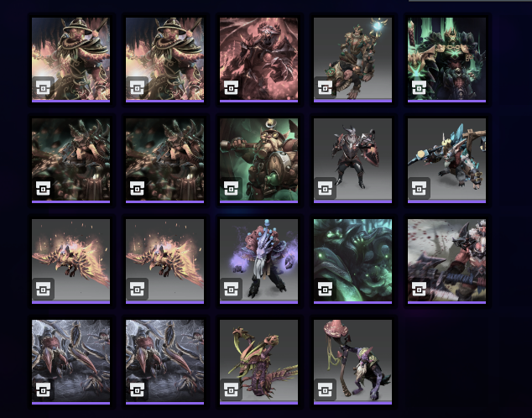Image resolution: width=532 pixels, height=418 pixels.
Task: Click chest icon on blue-crystal spear beast
Action: tap(419, 188)
